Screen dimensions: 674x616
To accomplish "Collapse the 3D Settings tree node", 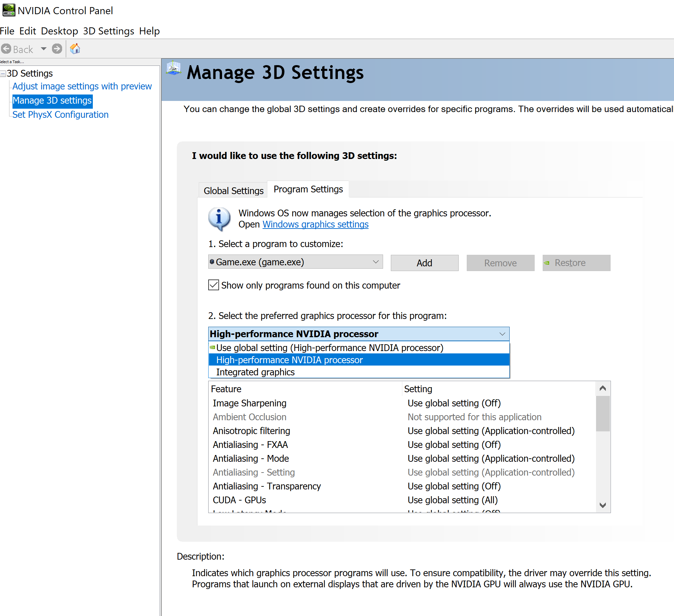I will pyautogui.click(x=3, y=74).
